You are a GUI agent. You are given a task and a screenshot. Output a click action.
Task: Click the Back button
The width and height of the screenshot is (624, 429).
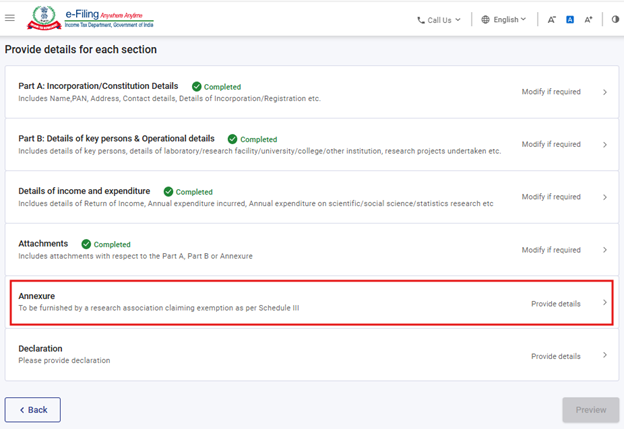pyautogui.click(x=33, y=410)
